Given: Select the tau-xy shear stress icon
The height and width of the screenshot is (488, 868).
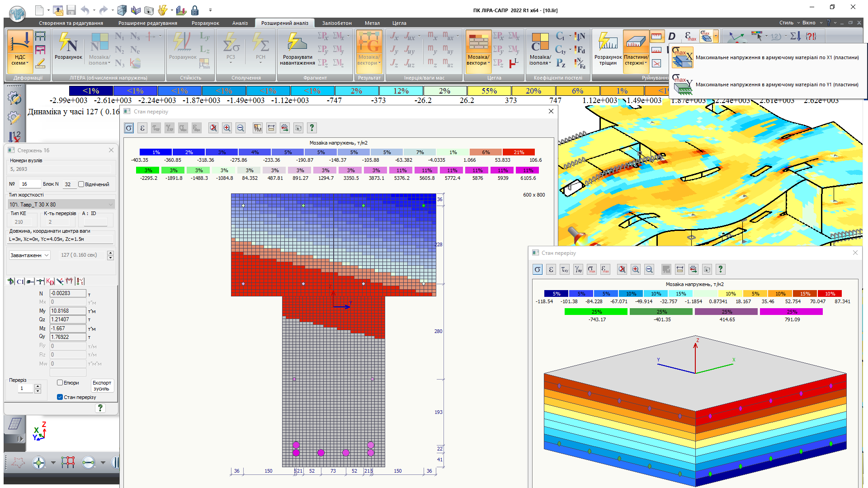Looking at the screenshot, I should (565, 270).
